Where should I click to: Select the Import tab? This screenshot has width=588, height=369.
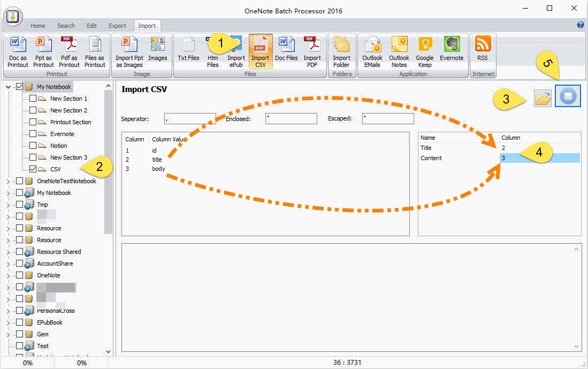147,26
